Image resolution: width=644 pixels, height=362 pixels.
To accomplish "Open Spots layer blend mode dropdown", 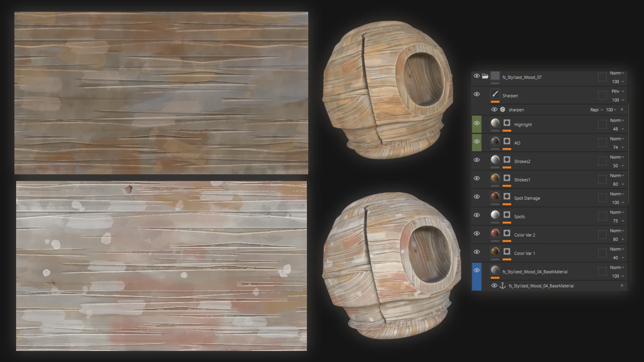I will [617, 213].
